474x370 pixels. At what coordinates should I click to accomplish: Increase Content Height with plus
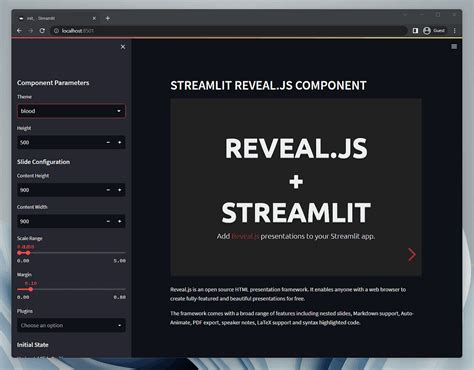point(119,190)
